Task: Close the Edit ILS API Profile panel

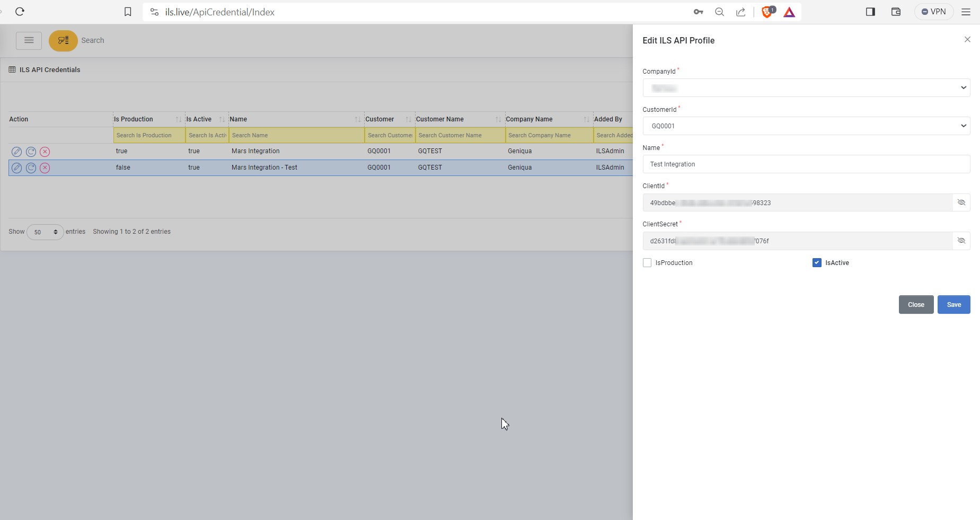Action: tap(968, 39)
